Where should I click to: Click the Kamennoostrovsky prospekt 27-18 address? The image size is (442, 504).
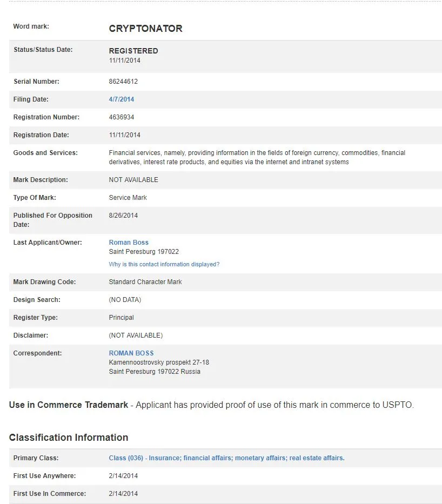click(x=159, y=362)
